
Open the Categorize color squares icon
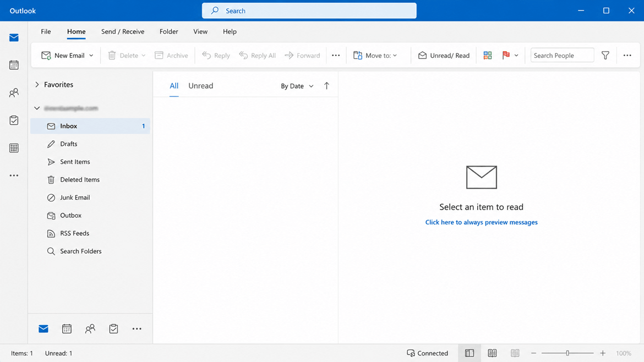[x=488, y=56]
